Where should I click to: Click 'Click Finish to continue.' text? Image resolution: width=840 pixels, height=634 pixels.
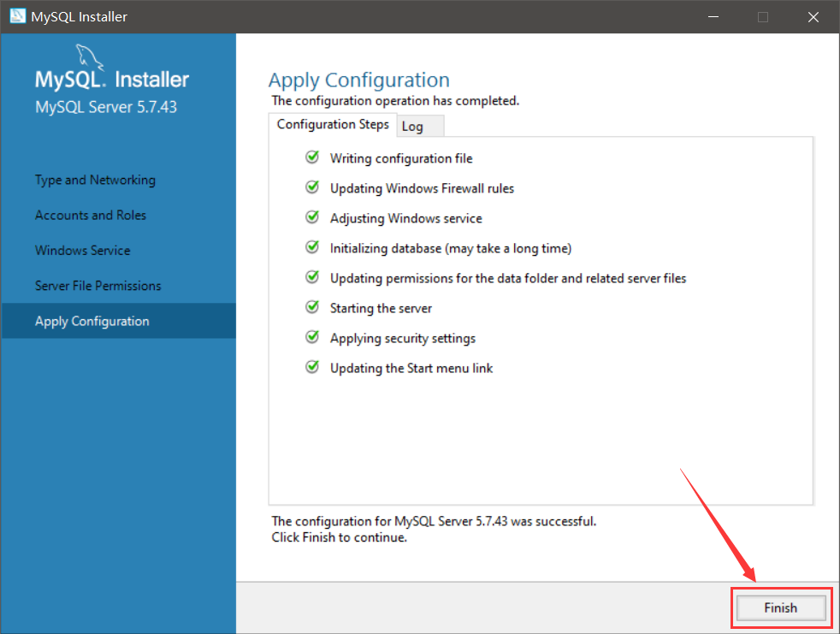339,537
